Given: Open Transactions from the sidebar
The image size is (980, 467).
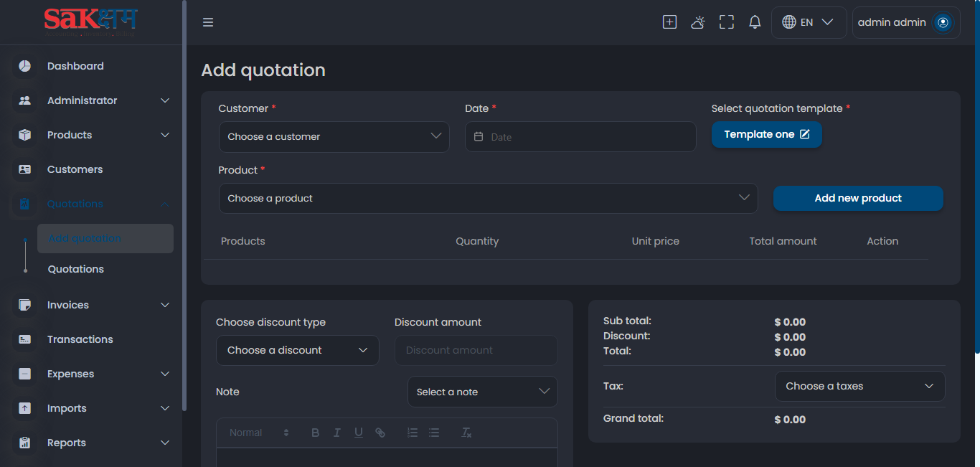Looking at the screenshot, I should [80, 339].
